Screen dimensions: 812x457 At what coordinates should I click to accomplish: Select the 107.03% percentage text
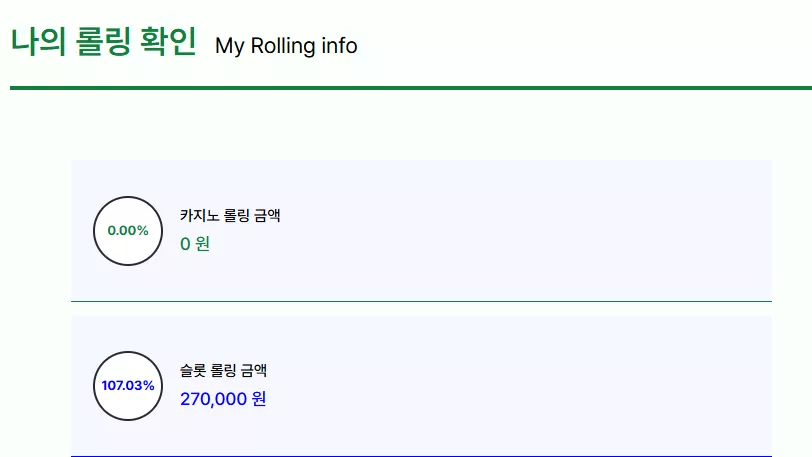tap(128, 385)
